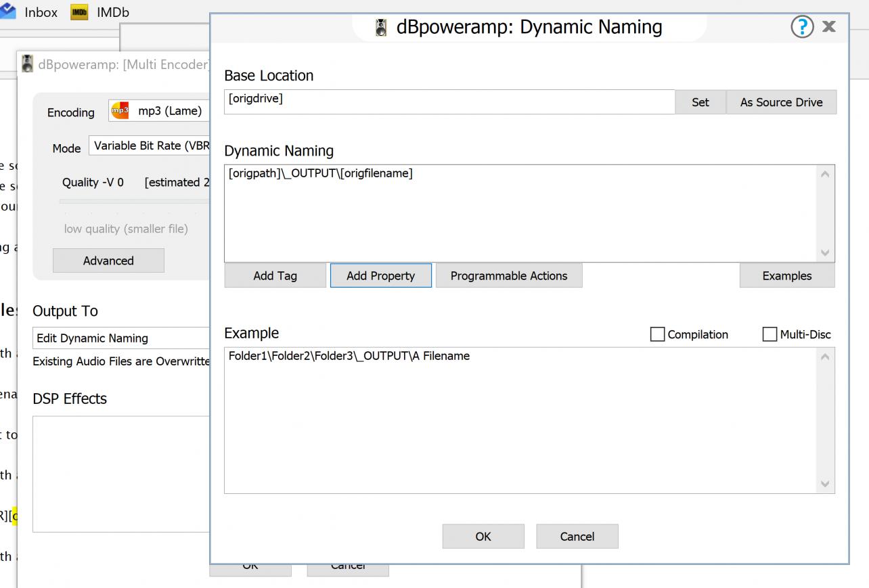Click the mp3 Lame encoder icon
Image resolution: width=869 pixels, height=588 pixels.
coord(120,111)
